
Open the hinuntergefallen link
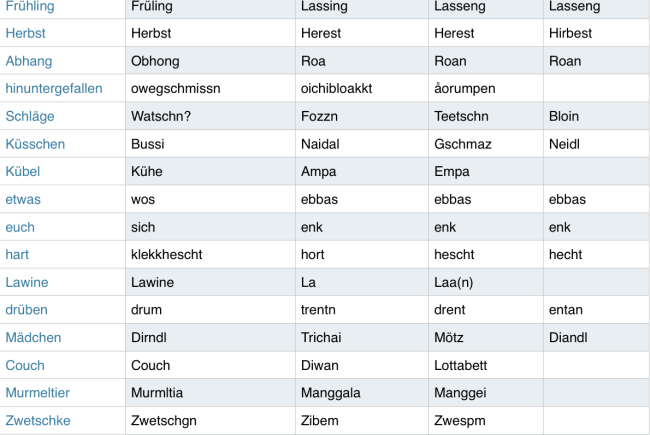pos(54,88)
